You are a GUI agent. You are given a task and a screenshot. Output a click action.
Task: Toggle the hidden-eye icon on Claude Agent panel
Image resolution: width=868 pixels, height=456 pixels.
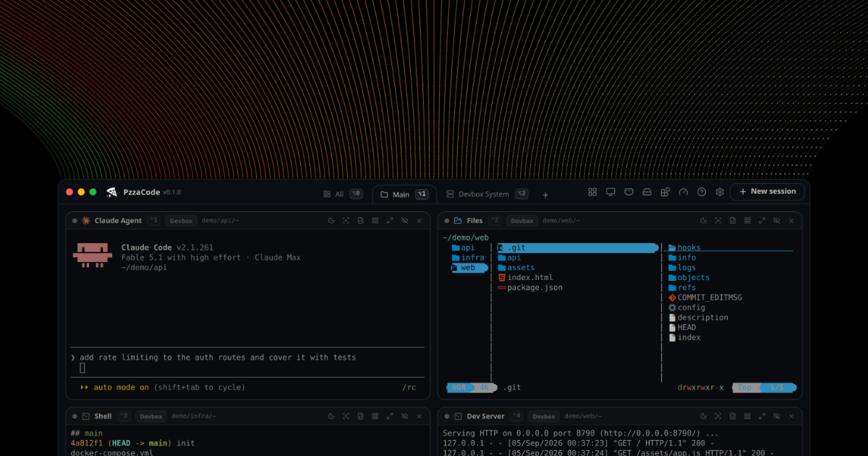pyautogui.click(x=404, y=221)
